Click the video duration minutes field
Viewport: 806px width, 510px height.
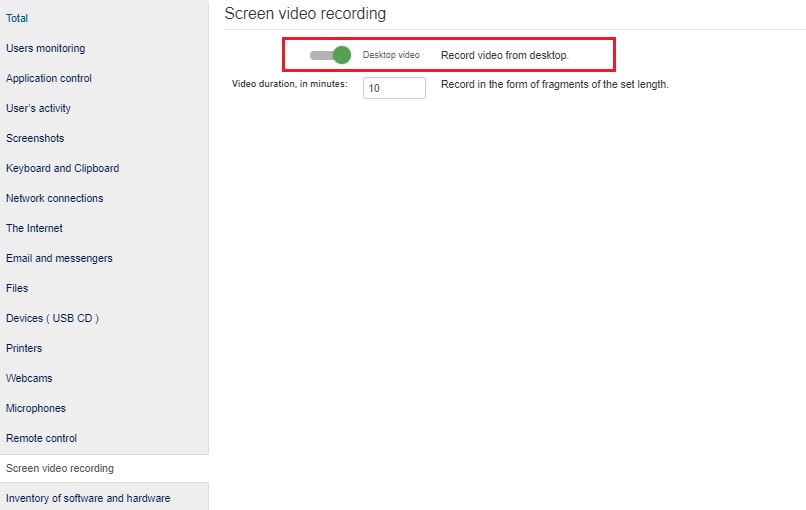tap(394, 88)
